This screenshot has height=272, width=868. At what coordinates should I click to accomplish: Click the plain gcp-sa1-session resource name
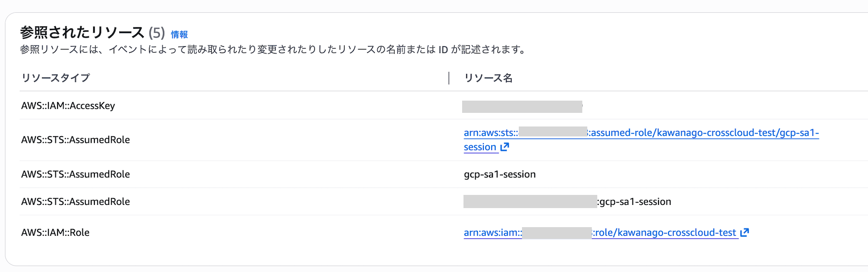(x=500, y=175)
